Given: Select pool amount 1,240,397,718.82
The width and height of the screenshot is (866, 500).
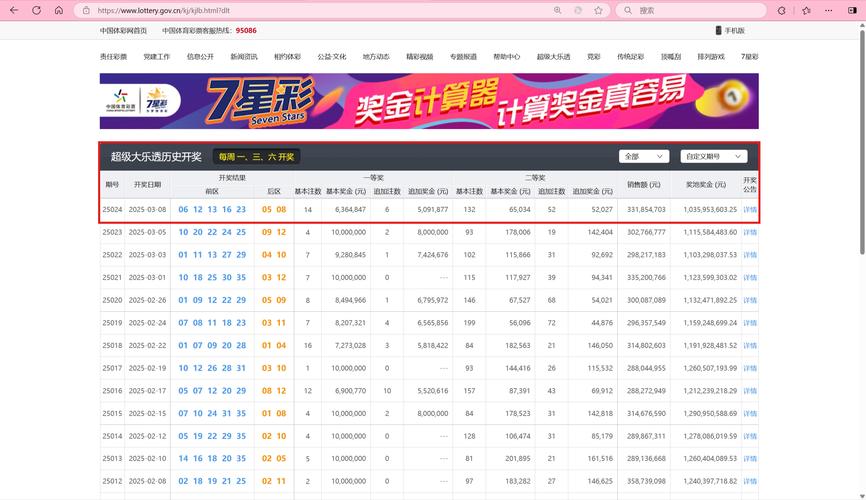Looking at the screenshot, I should pos(710,481).
